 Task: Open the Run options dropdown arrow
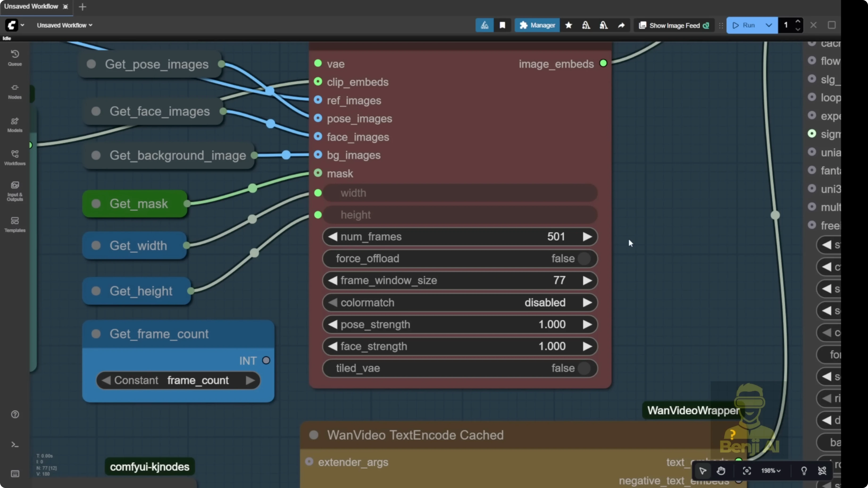click(769, 25)
